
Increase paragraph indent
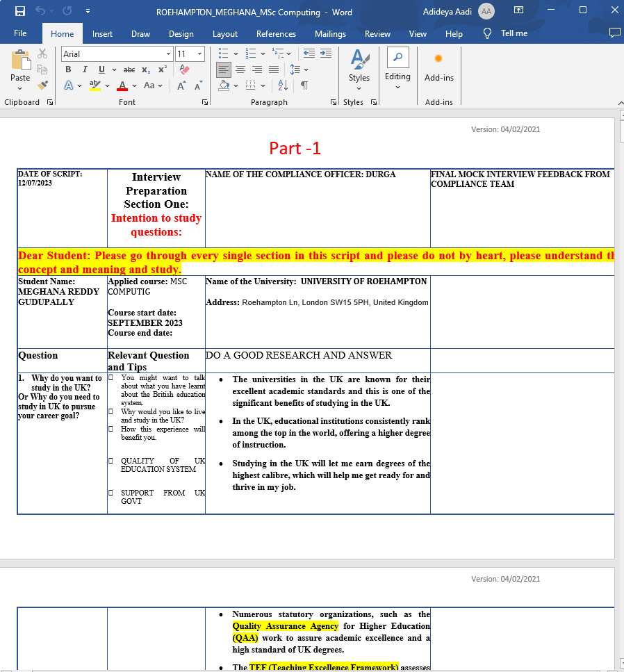pyautogui.click(x=326, y=54)
